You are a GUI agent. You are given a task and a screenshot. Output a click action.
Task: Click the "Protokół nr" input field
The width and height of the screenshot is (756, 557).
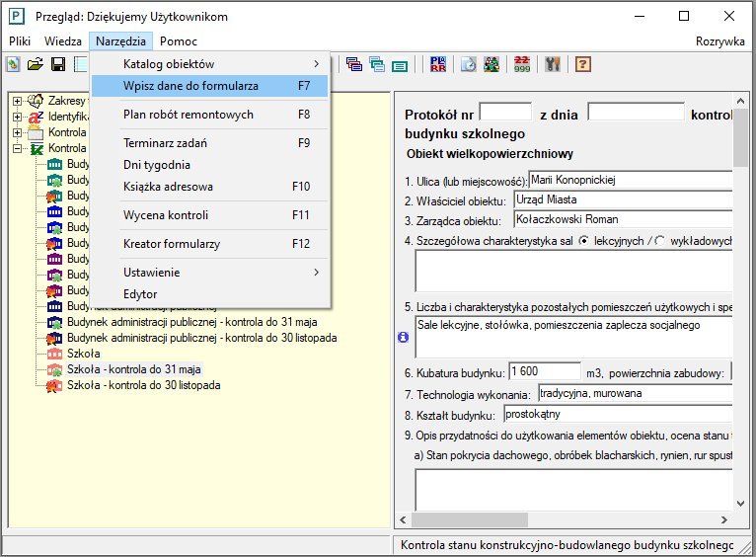[x=504, y=113]
